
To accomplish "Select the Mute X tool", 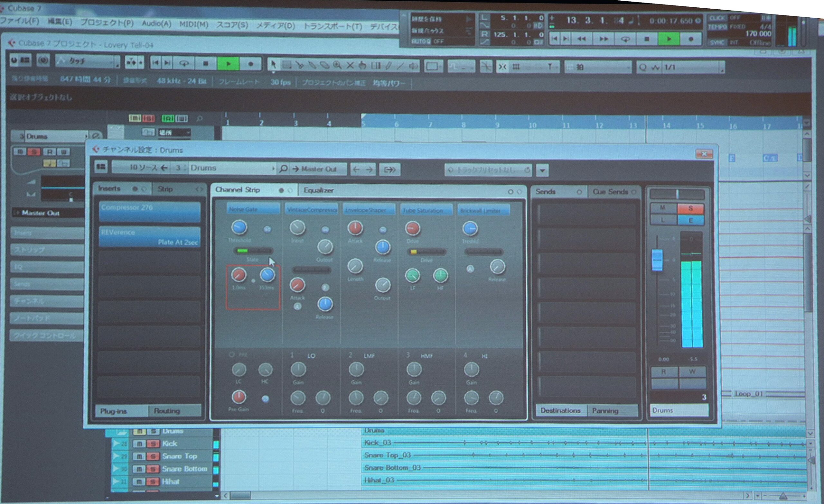I will tap(350, 66).
